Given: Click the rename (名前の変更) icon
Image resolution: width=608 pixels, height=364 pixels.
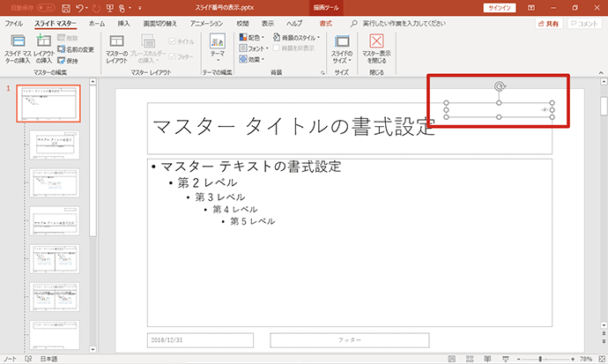Looking at the screenshot, I should pos(62,49).
